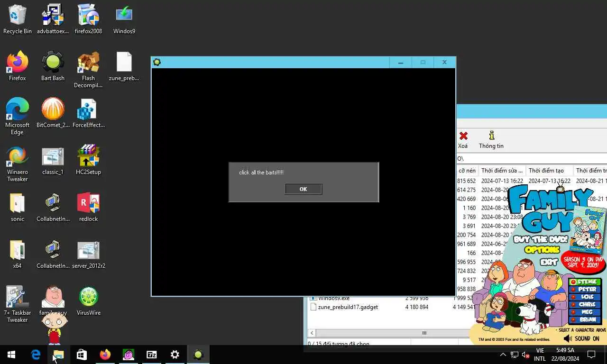Open the Windows Start menu
The width and height of the screenshot is (607, 364).
tap(11, 355)
